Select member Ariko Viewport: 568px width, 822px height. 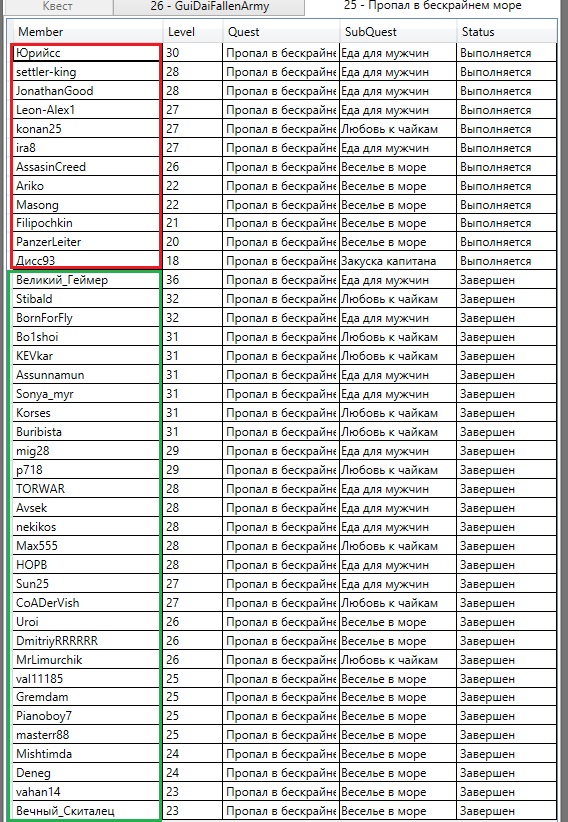pos(86,186)
